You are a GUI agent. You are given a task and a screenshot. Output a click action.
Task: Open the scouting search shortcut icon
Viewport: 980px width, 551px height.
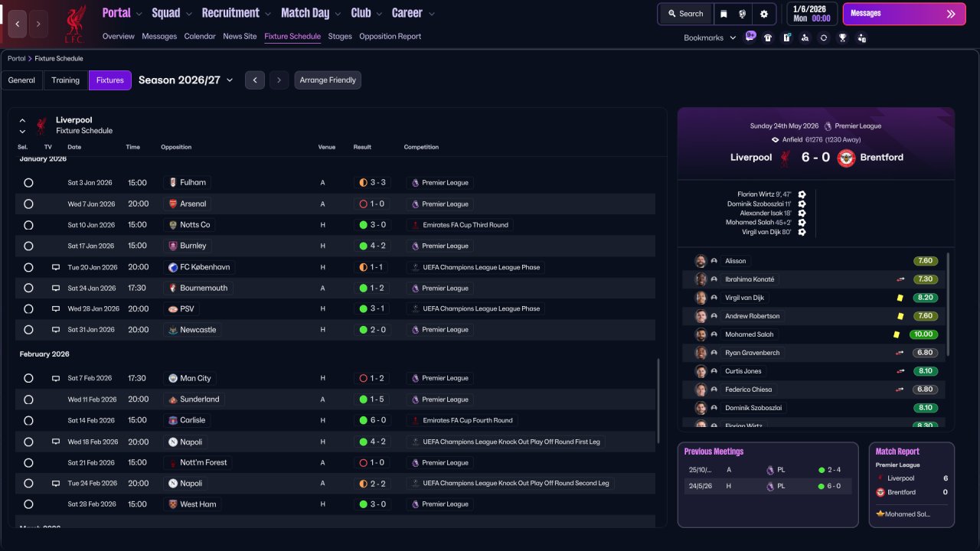(x=805, y=37)
